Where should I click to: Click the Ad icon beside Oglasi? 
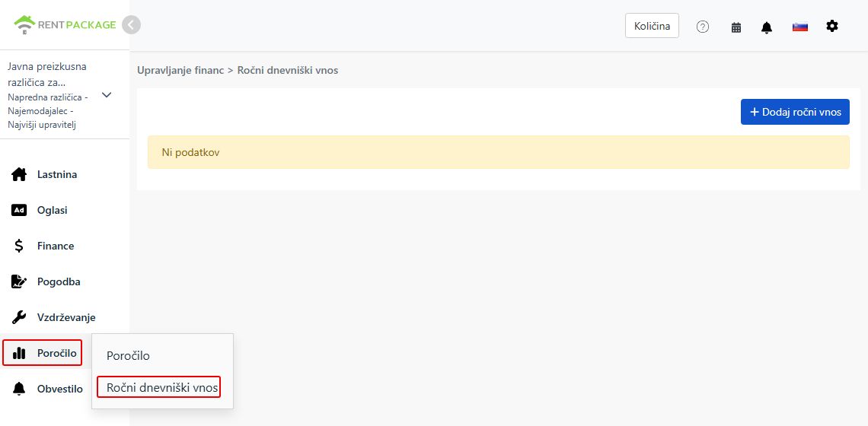[19, 210]
